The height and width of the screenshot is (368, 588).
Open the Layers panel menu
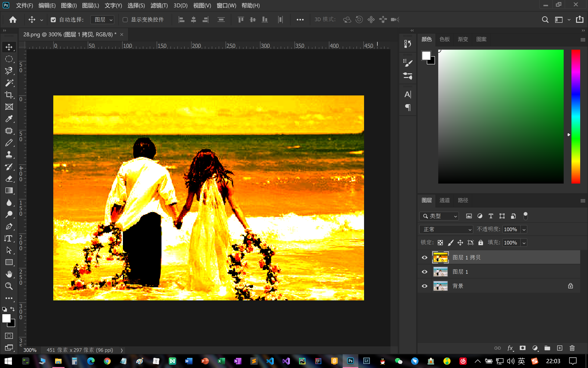583,201
